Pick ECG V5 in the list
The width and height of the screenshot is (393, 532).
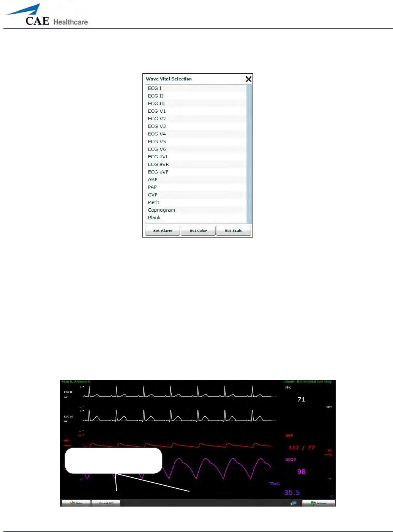tap(196, 141)
